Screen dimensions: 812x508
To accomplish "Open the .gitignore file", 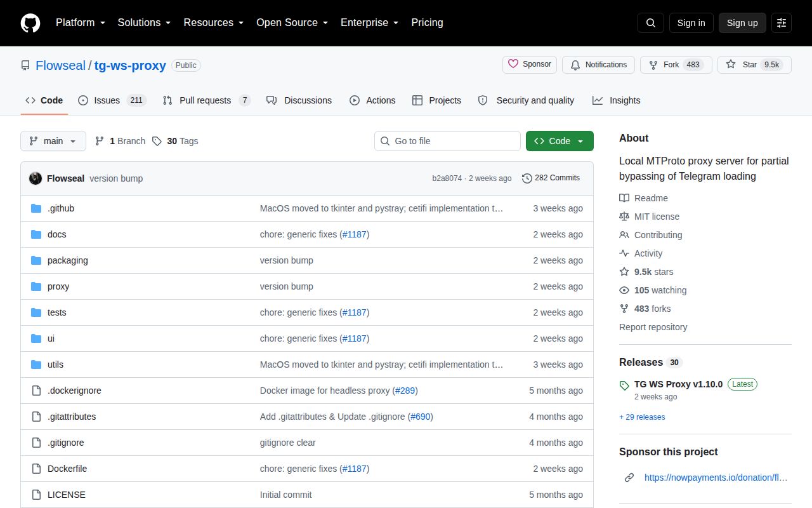I will click(x=66, y=443).
